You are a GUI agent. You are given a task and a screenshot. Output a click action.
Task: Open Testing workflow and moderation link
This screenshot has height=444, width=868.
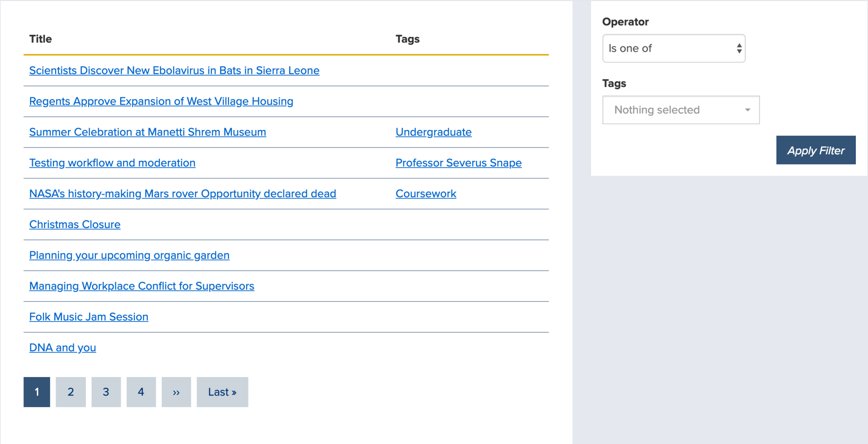(112, 163)
